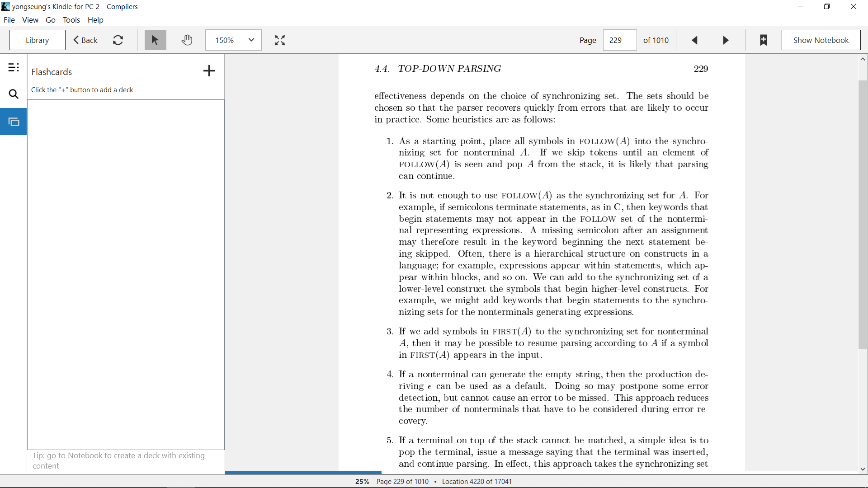Return to the Library
This screenshot has width=868, height=488.
click(x=37, y=40)
